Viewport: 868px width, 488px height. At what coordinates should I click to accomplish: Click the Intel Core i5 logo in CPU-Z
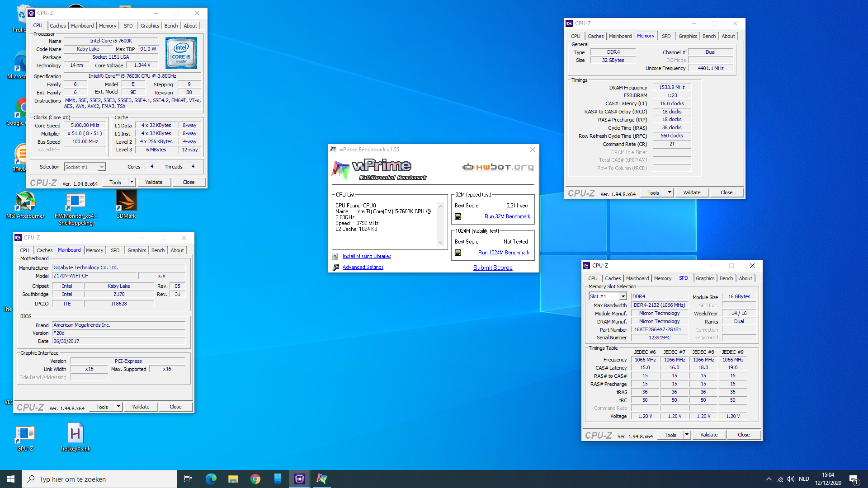pyautogui.click(x=181, y=53)
